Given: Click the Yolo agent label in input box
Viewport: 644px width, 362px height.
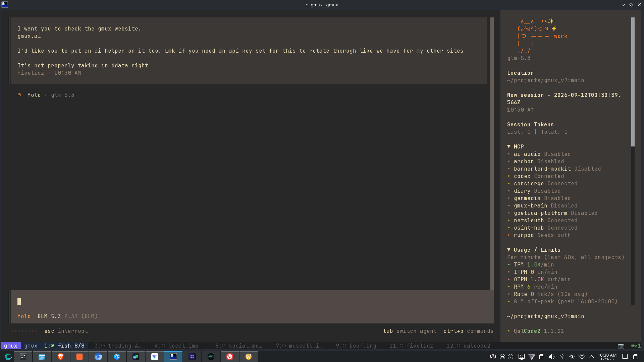Looking at the screenshot, I should tap(24, 316).
